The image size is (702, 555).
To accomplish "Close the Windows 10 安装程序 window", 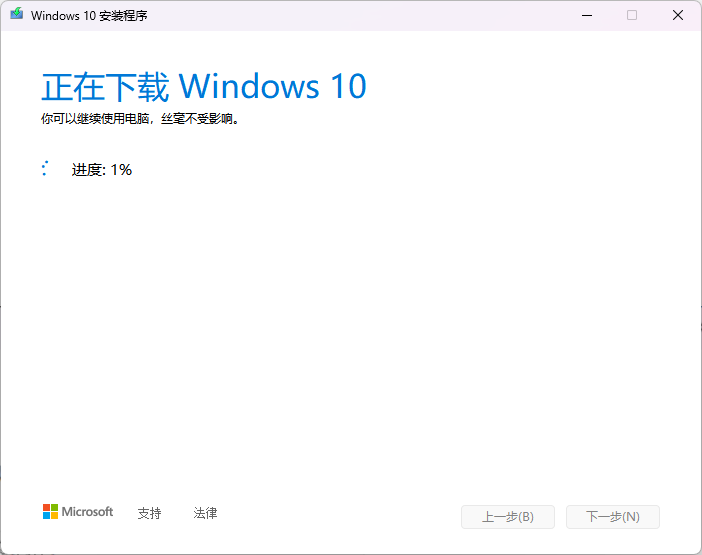I will [x=678, y=15].
